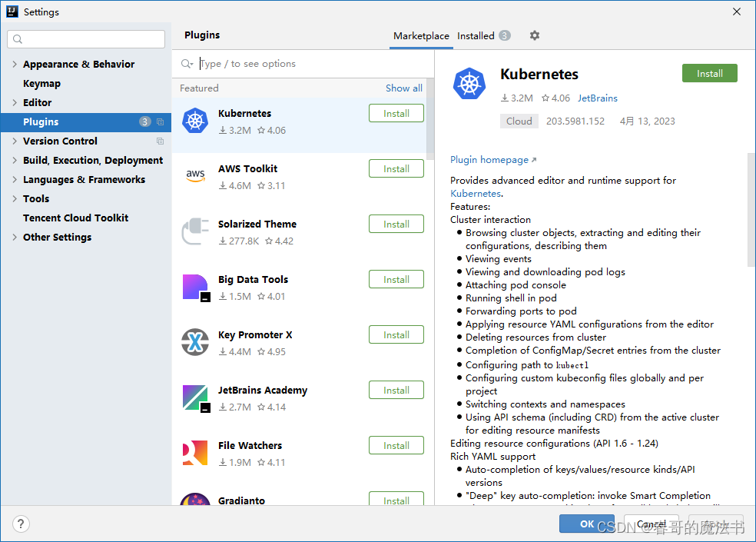The image size is (756, 542).
Task: Select Keymap in settings tree
Action: [42, 84]
